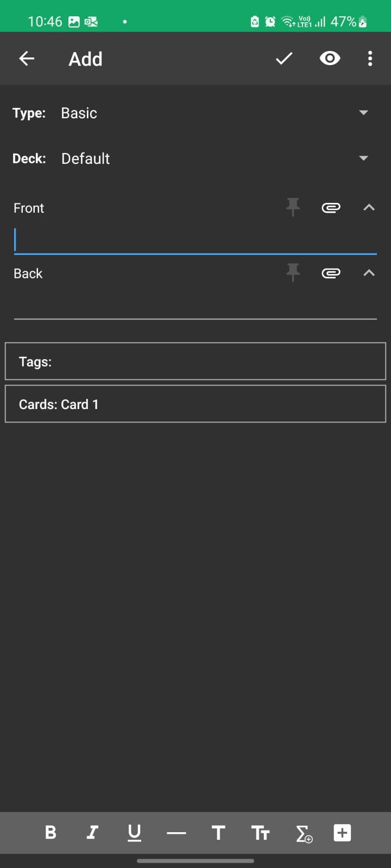Insert a MathJax equation
Image resolution: width=391 pixels, height=868 pixels.
coord(303,833)
